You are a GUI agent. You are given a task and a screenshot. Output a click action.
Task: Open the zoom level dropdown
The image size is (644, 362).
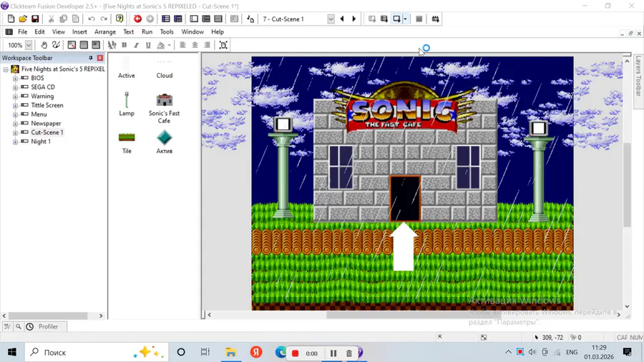pos(29,45)
